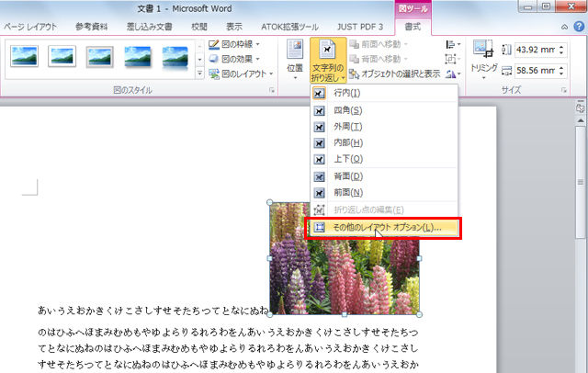Select the 四角 wrap option icon

(319, 110)
